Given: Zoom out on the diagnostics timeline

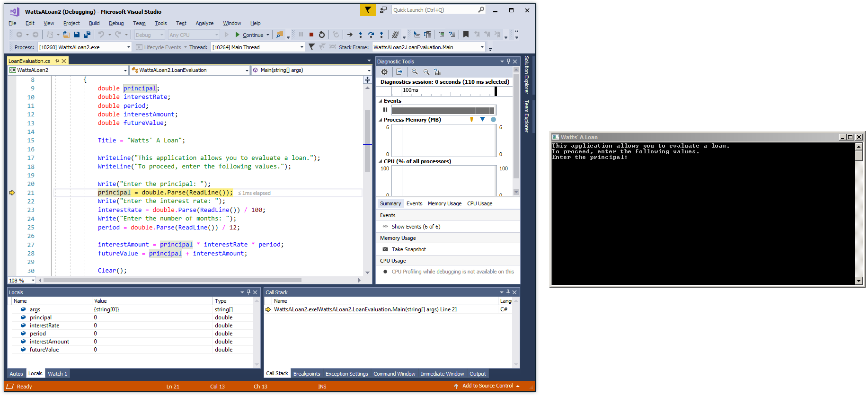Looking at the screenshot, I should click(x=426, y=72).
